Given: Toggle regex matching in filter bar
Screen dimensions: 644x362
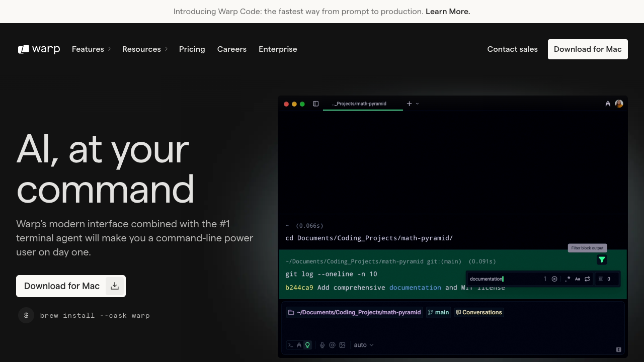Looking at the screenshot, I should click(x=568, y=279).
